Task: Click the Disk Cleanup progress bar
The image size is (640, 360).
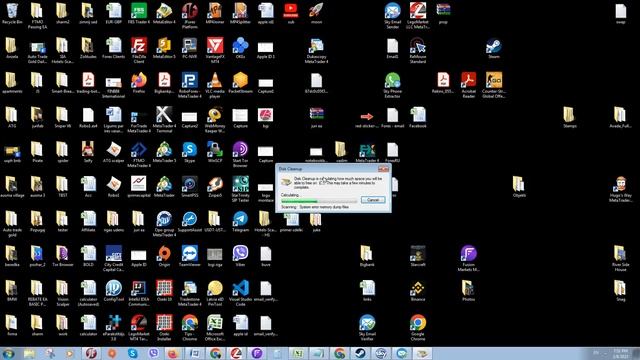Action: (x=319, y=201)
